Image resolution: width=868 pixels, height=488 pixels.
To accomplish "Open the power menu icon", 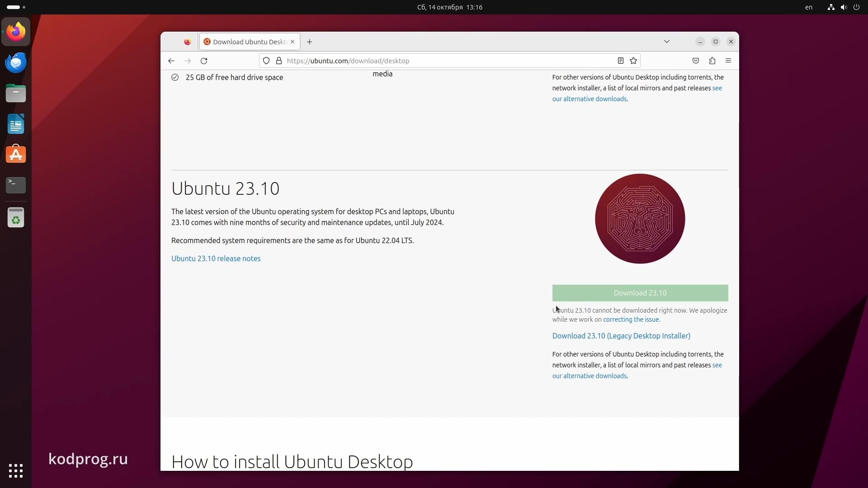I will 856,7.
